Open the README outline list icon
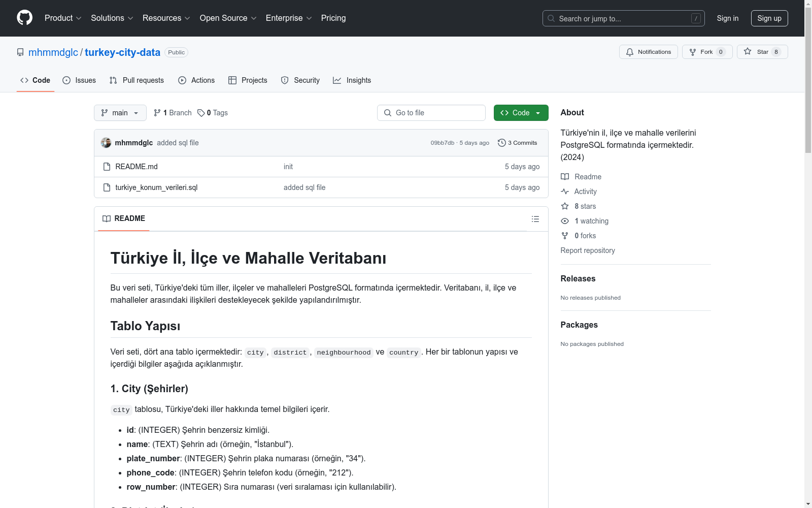This screenshot has width=812, height=508. [535, 219]
